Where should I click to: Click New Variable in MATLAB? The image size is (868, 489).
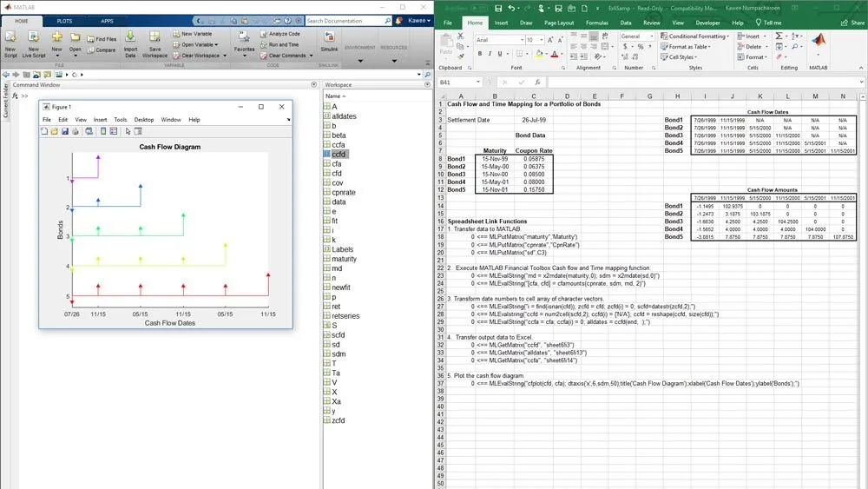click(193, 34)
